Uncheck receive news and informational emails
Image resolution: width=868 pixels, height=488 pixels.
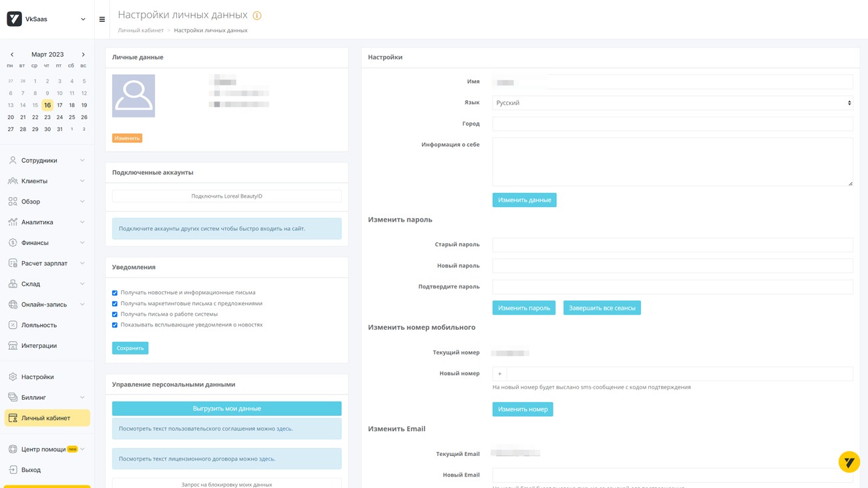pos(115,293)
